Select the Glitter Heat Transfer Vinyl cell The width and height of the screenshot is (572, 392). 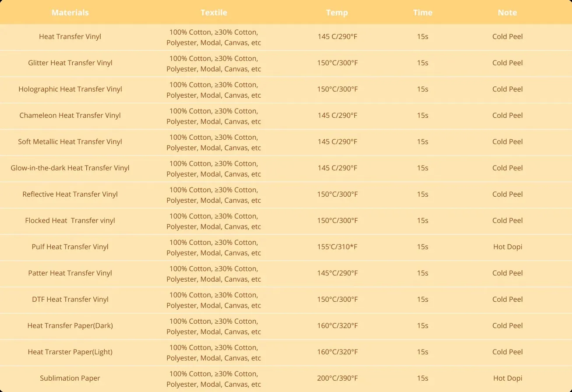click(x=70, y=63)
